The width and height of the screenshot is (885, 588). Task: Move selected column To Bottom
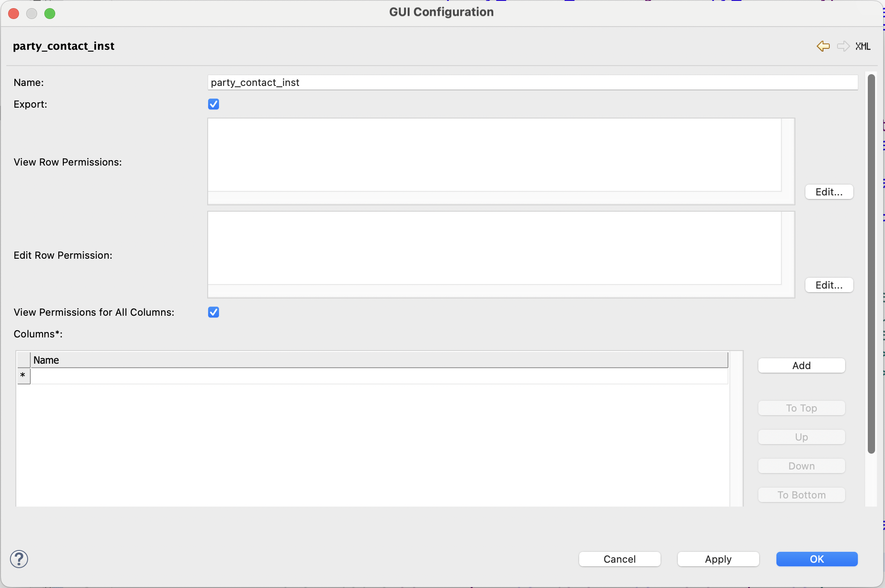pos(801,494)
